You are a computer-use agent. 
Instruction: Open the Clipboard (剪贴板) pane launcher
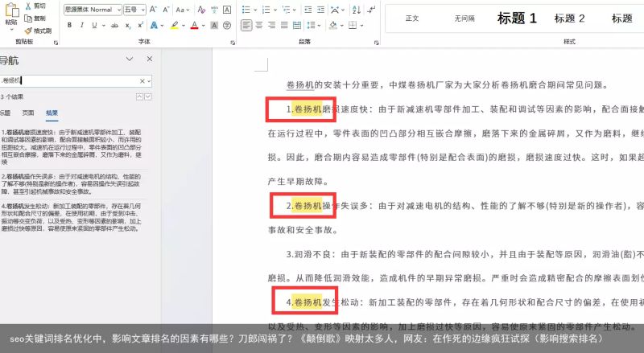pyautogui.click(x=56, y=43)
